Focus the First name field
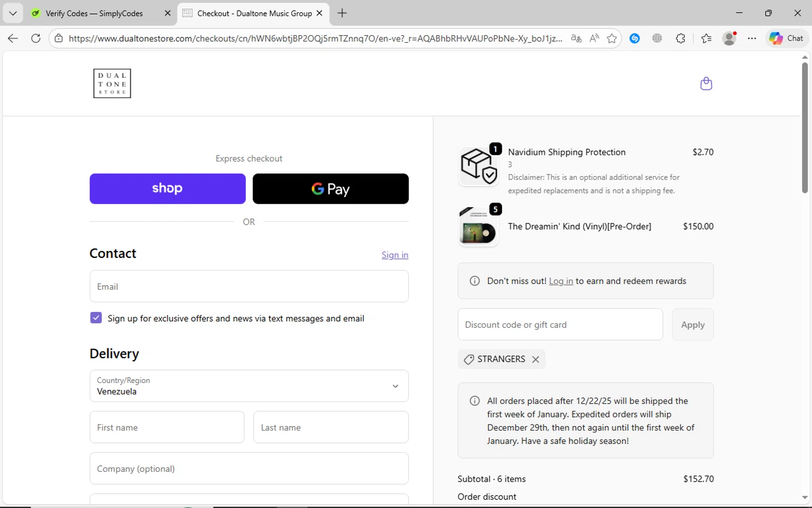Image resolution: width=812 pixels, height=508 pixels. 167,427
